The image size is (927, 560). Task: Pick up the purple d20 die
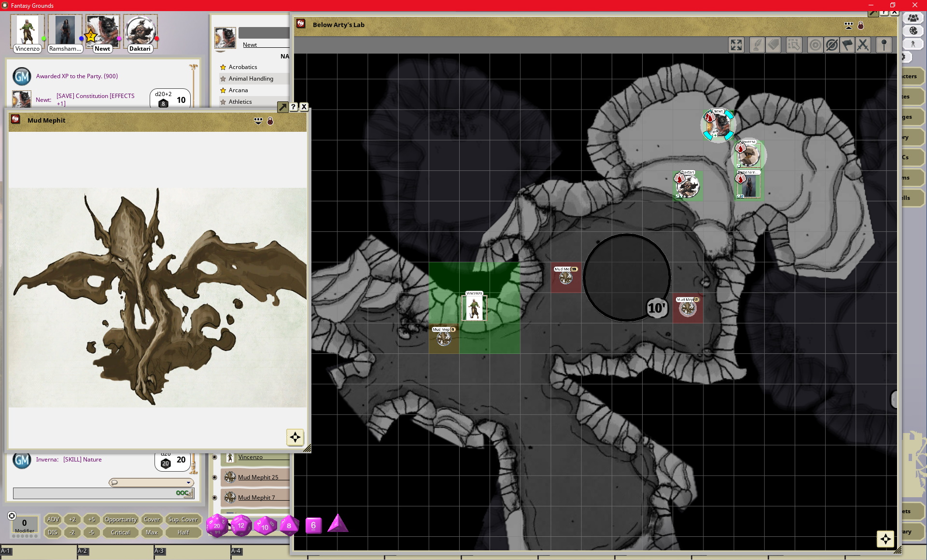(217, 525)
